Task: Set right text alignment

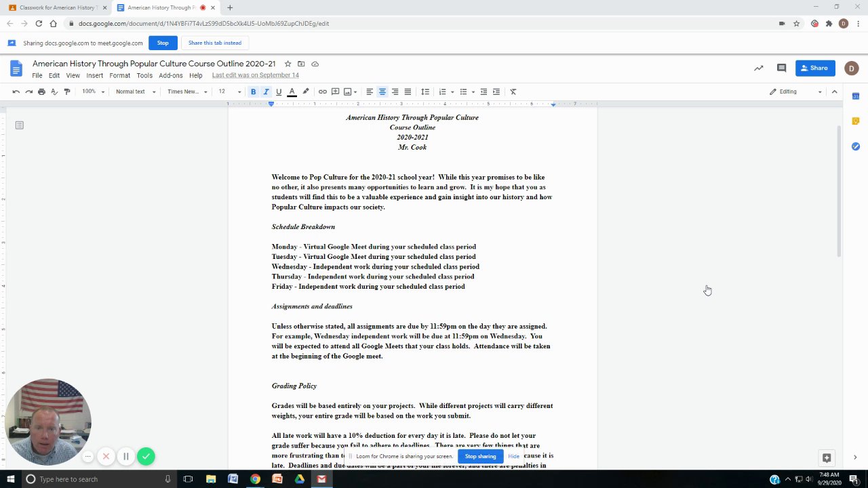Action: [x=395, y=91]
